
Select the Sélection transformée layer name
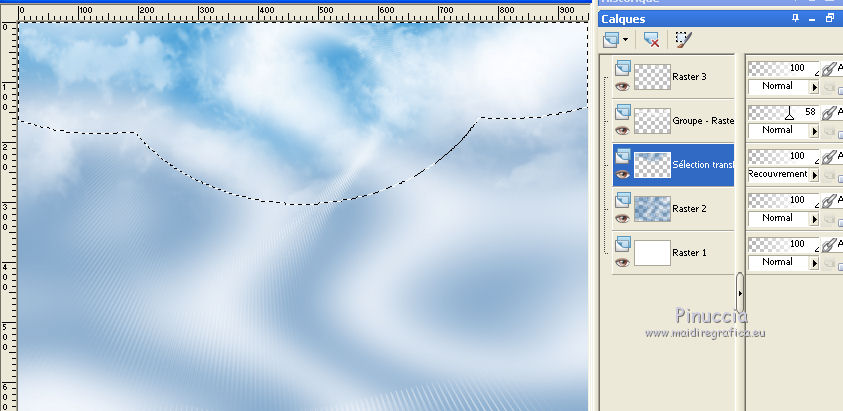tap(703, 165)
